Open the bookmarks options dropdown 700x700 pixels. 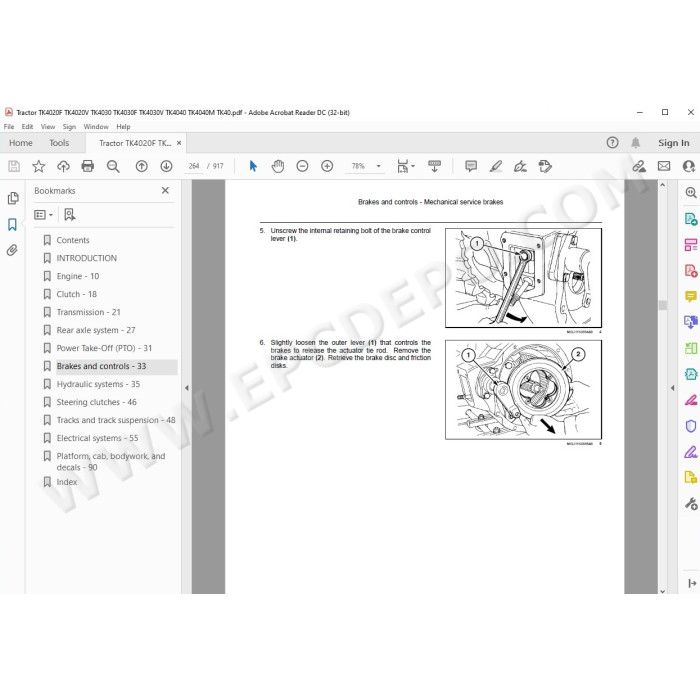pyautogui.click(x=43, y=215)
